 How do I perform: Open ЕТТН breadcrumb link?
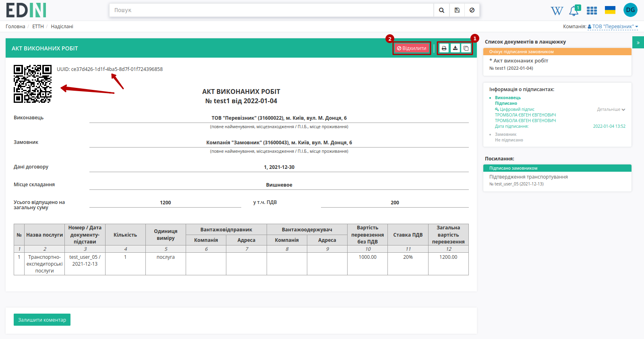(x=38, y=27)
